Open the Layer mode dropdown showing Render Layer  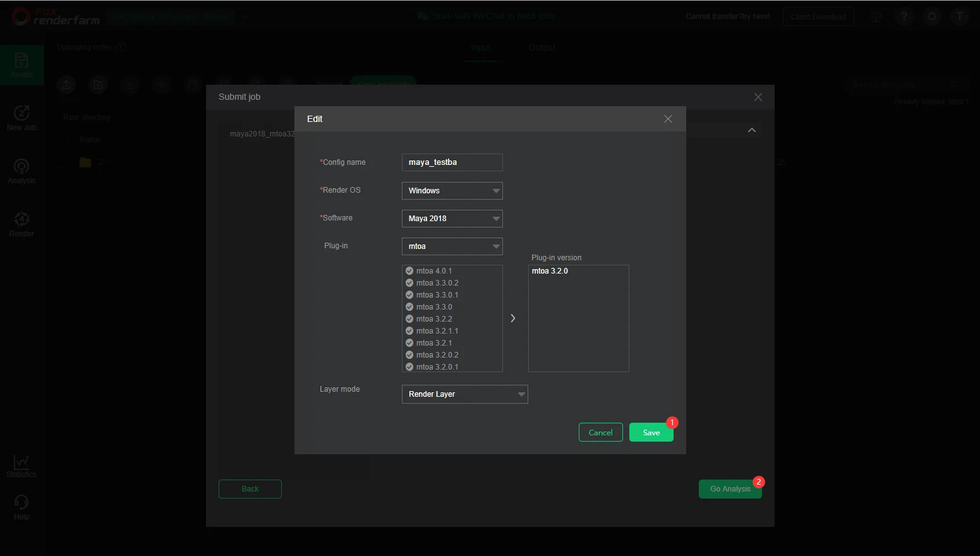pyautogui.click(x=465, y=394)
